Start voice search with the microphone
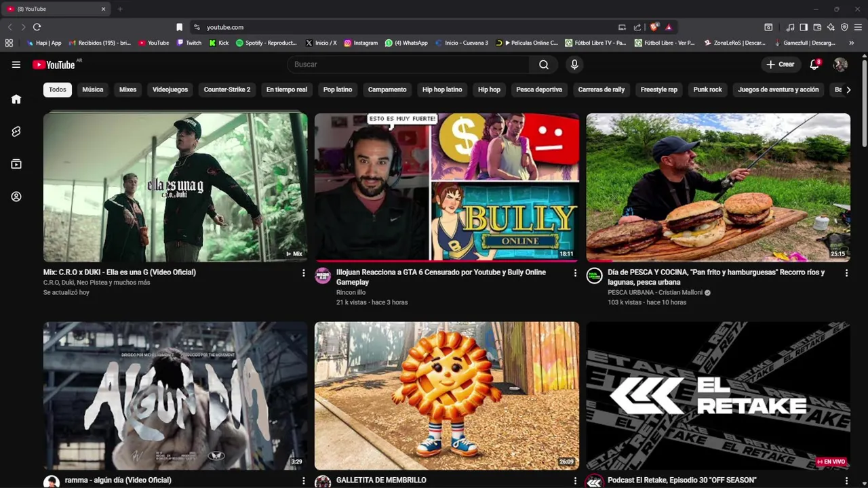The image size is (868, 488). pyautogui.click(x=574, y=64)
